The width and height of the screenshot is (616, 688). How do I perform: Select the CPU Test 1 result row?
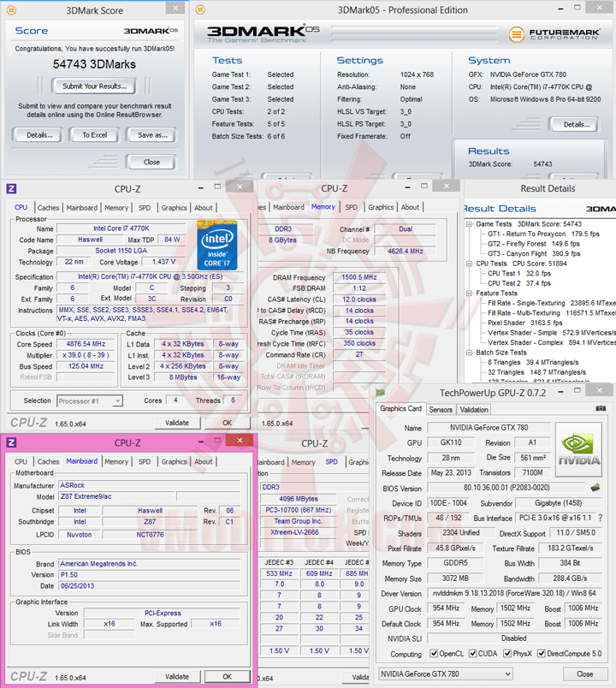(519, 273)
